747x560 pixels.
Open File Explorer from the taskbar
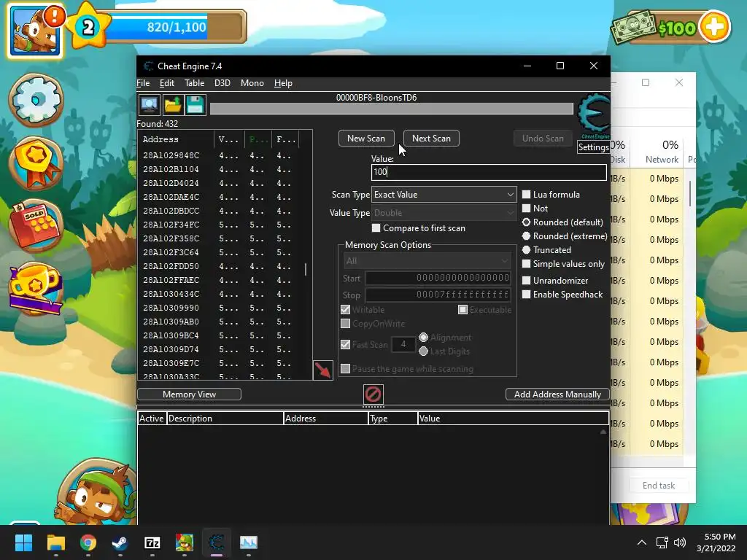pos(55,542)
